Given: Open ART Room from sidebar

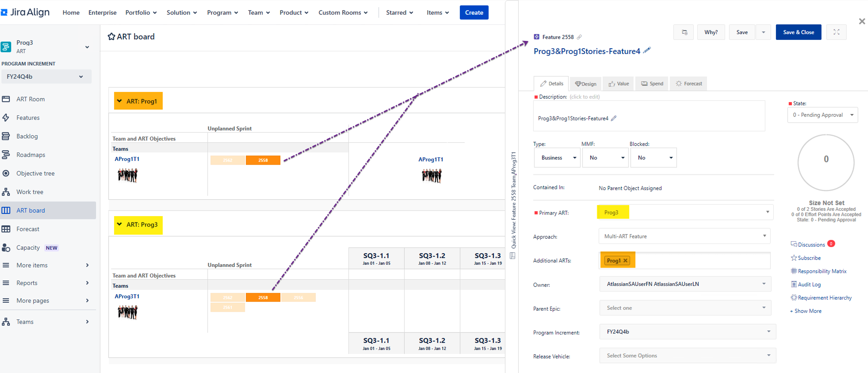Looking at the screenshot, I should click(x=30, y=99).
